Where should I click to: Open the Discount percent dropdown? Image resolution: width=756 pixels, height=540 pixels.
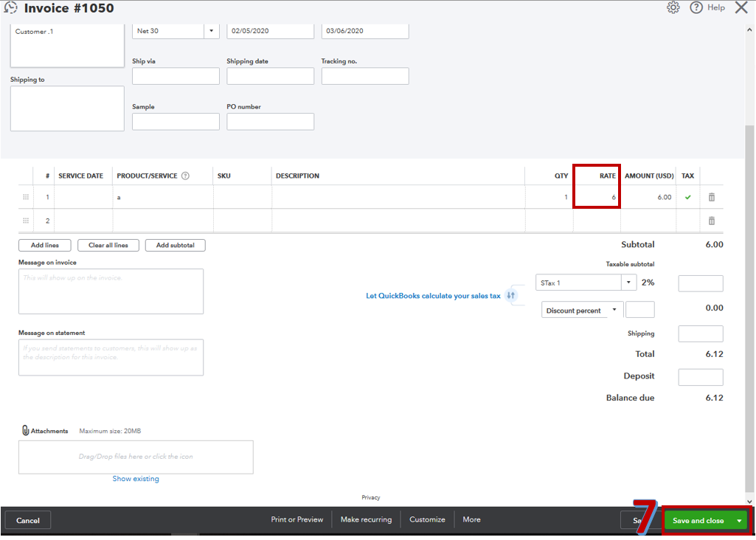coord(615,309)
